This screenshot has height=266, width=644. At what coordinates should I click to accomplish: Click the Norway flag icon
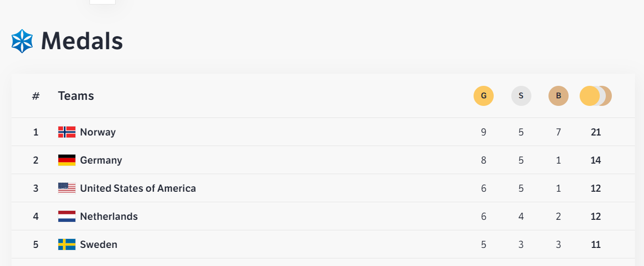tap(67, 132)
